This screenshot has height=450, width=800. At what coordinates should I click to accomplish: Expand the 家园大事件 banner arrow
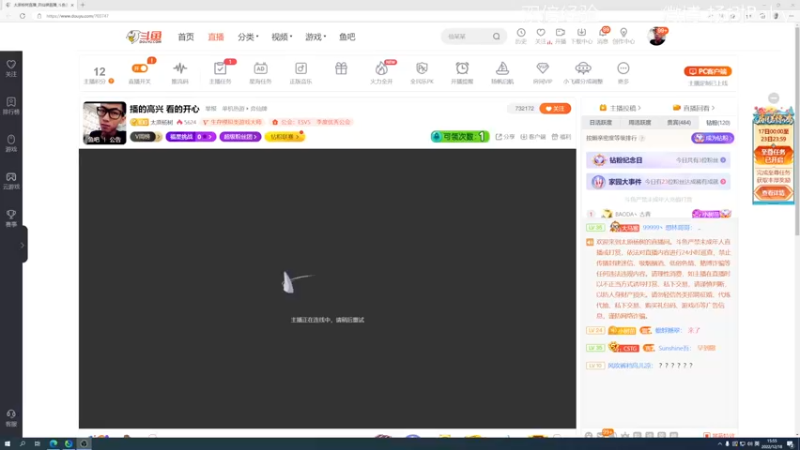(x=723, y=182)
